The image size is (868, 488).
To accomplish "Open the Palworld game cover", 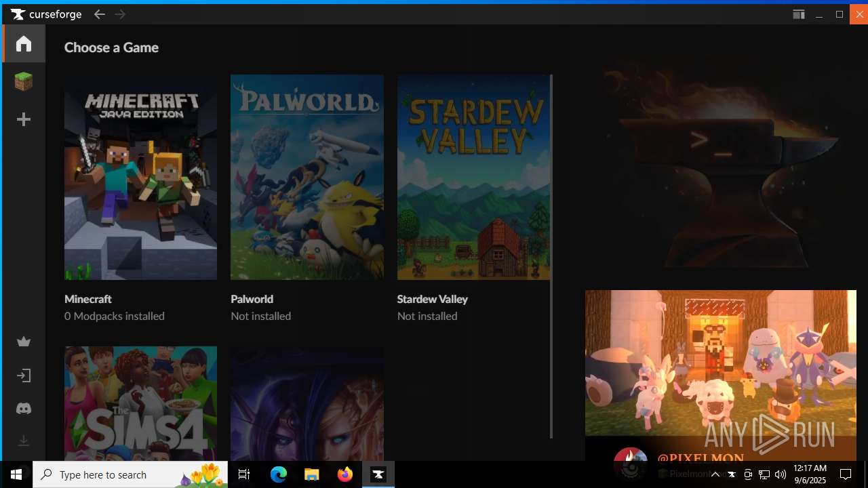I will pyautogui.click(x=307, y=177).
